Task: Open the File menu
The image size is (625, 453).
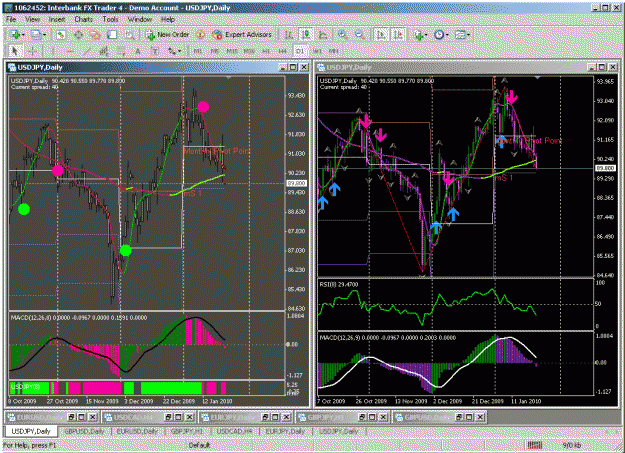Action: tap(11, 19)
